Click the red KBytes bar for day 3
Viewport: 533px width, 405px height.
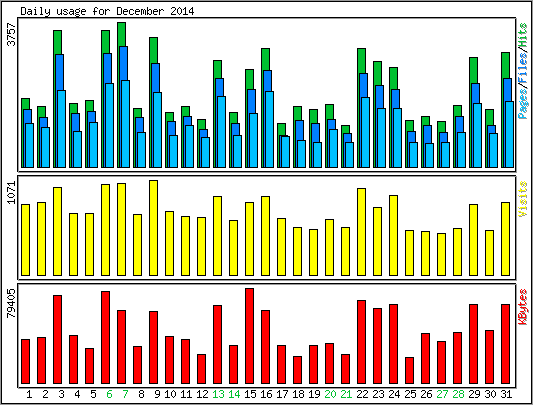coord(57,339)
